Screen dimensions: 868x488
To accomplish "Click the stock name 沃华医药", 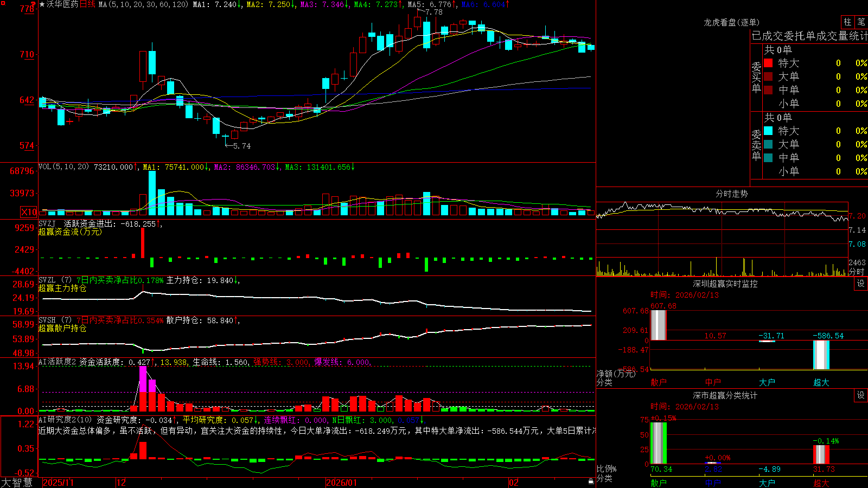I will 62,4.
